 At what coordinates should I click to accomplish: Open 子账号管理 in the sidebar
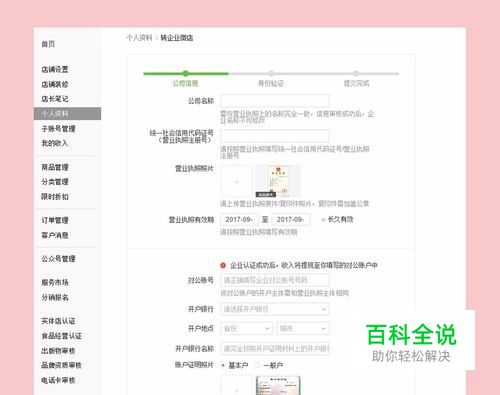pyautogui.click(x=58, y=129)
